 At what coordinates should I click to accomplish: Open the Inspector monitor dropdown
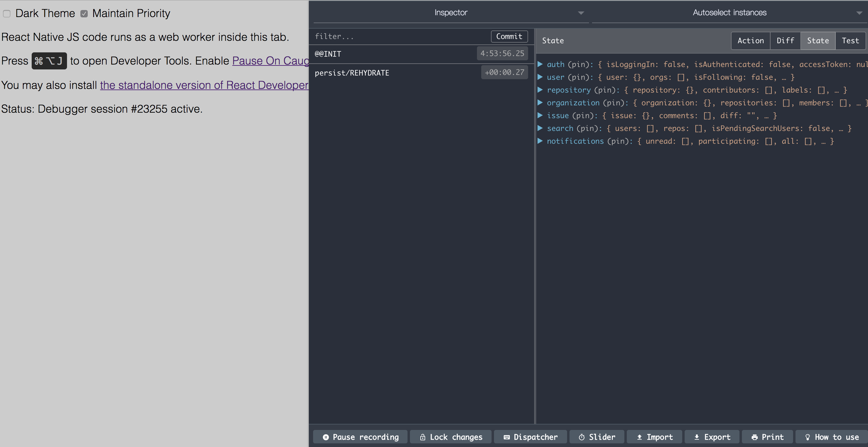tap(451, 13)
